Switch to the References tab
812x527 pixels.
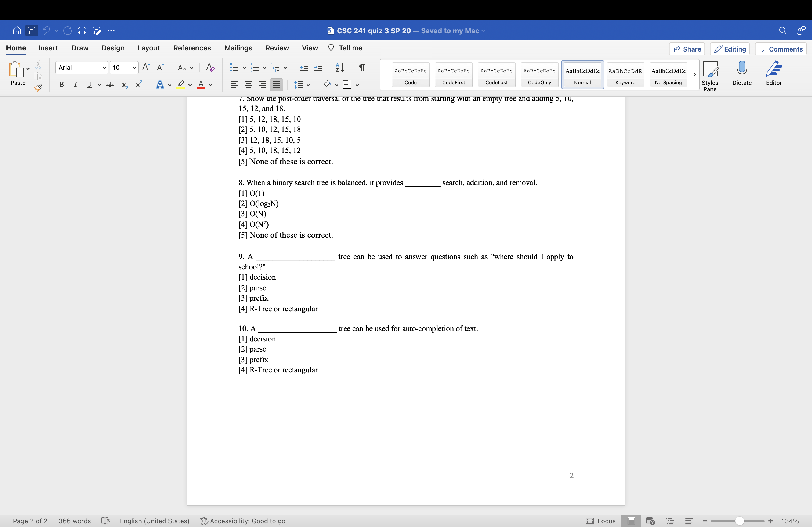pyautogui.click(x=192, y=48)
